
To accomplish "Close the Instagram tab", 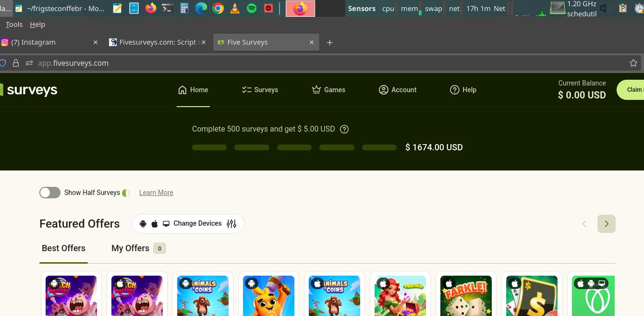I will tap(96, 42).
